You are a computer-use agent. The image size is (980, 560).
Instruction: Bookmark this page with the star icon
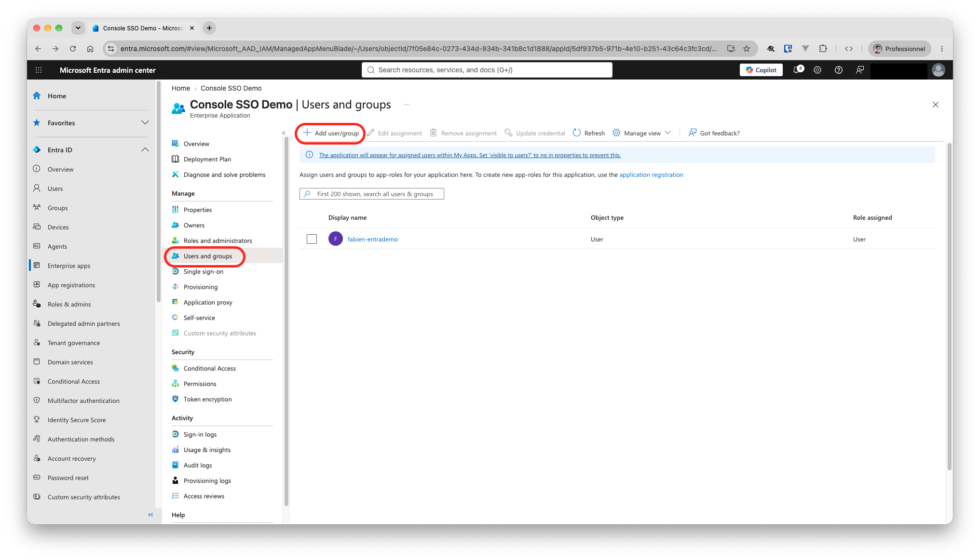(x=747, y=49)
